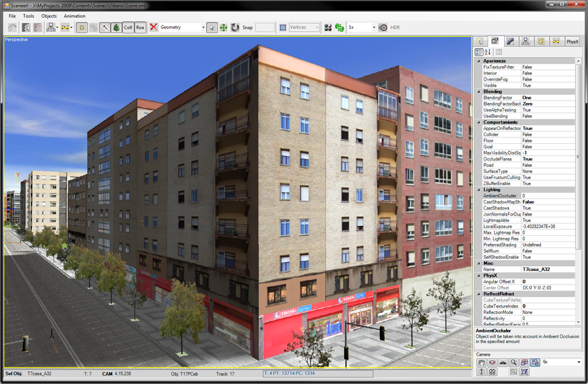Toggle the Visible property value
588x384 pixels.
(548, 86)
